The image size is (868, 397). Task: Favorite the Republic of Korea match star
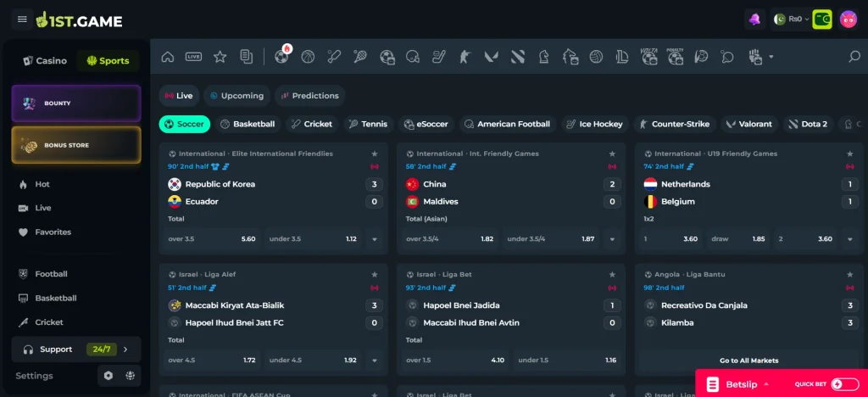coord(374,154)
